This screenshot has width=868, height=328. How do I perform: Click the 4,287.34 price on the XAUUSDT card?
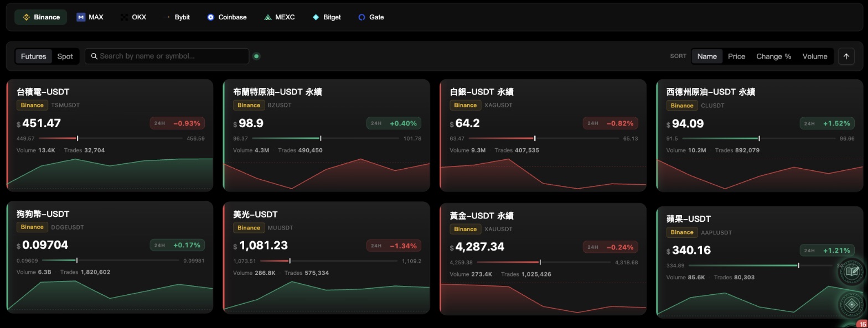[480, 247]
